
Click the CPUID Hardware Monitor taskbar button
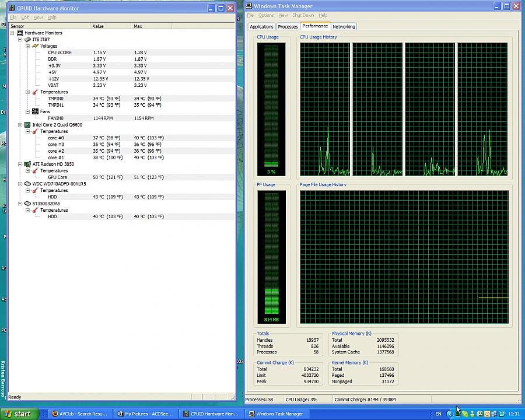[211, 414]
